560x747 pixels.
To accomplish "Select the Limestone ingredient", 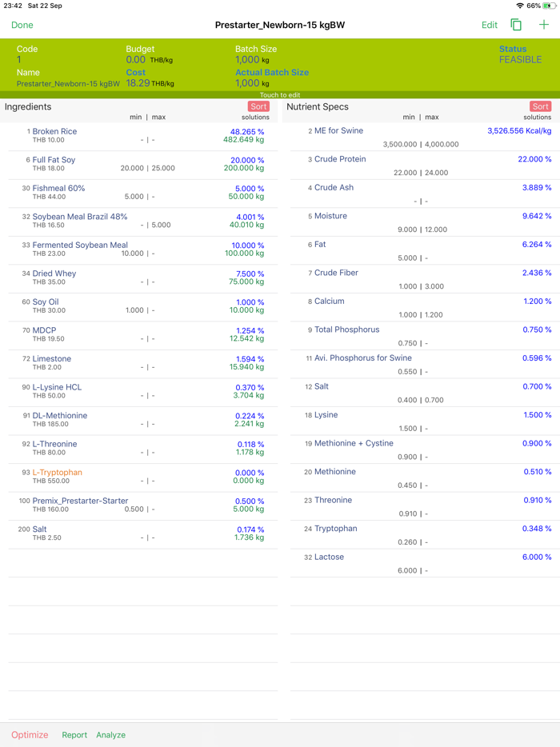I will click(x=143, y=363).
